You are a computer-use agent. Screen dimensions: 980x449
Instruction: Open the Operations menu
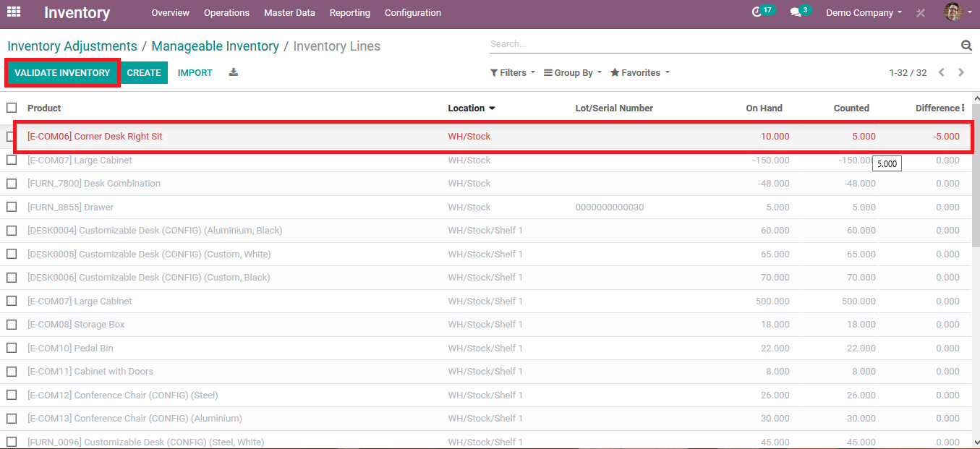coord(226,13)
